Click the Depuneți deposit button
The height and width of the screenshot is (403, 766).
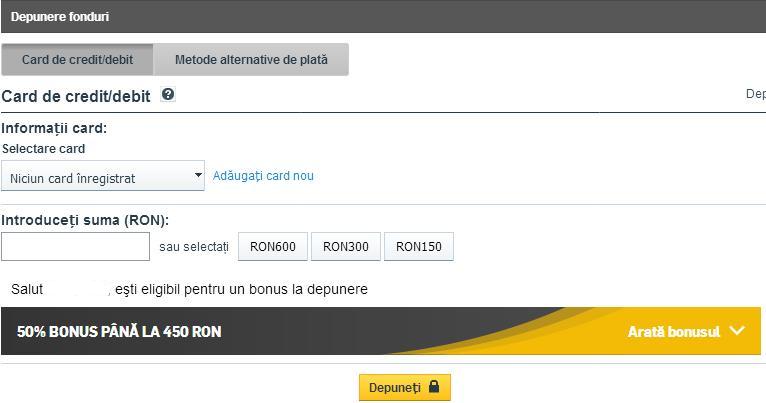tap(404, 387)
